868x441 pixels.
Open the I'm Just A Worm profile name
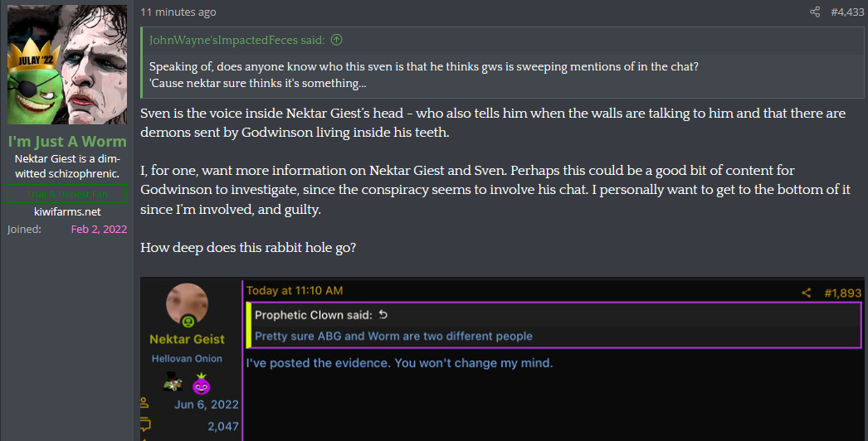(x=67, y=141)
